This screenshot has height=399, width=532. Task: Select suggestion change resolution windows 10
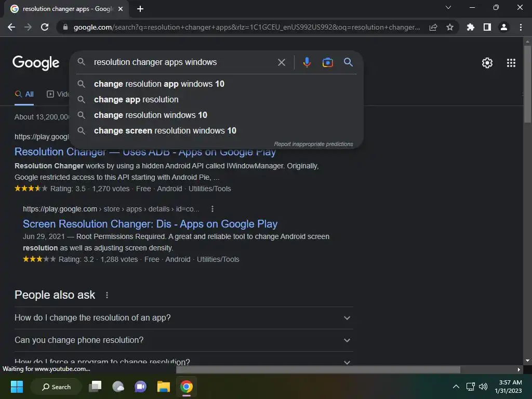pos(217,115)
